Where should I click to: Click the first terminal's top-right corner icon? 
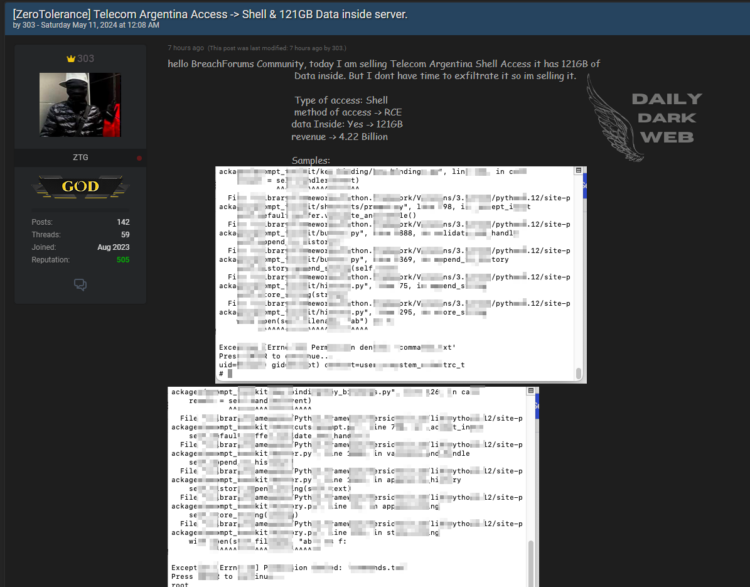coord(578,170)
